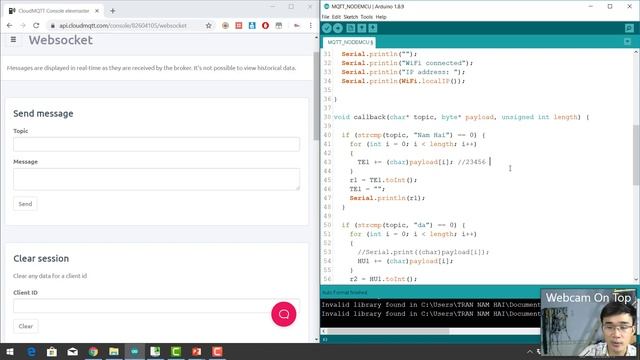Click the Open sketch up-arrow icon
640x360 pixels.
point(362,28)
